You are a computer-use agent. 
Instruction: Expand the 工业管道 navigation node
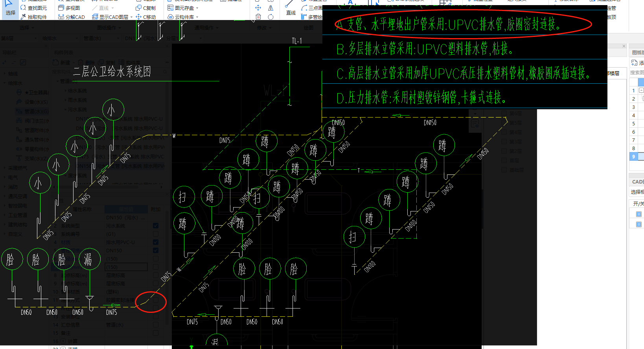tap(4, 215)
